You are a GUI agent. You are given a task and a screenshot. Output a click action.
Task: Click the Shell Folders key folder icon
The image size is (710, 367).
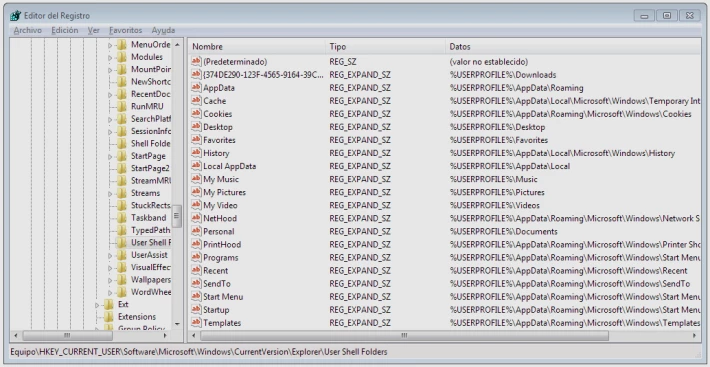pos(121,143)
